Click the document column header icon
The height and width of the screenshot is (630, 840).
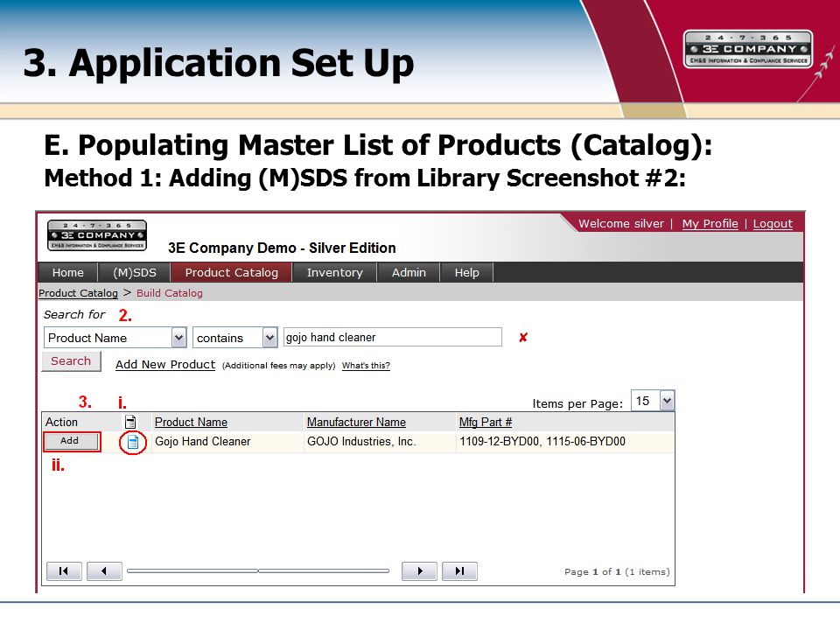(130, 422)
